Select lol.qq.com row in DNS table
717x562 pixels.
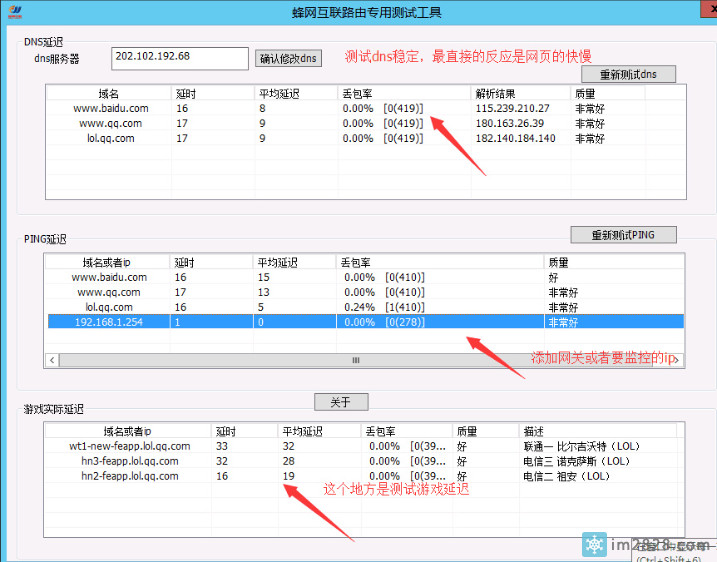tap(110, 138)
